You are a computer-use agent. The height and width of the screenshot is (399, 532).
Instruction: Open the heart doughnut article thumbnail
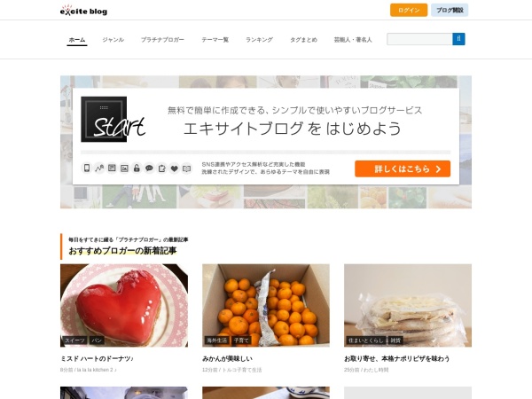tap(124, 305)
